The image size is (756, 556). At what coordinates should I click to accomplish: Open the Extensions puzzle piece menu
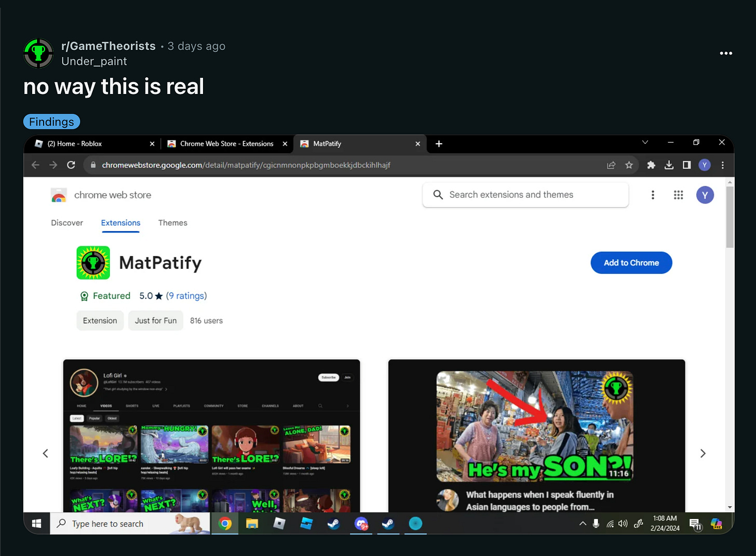[x=651, y=165]
